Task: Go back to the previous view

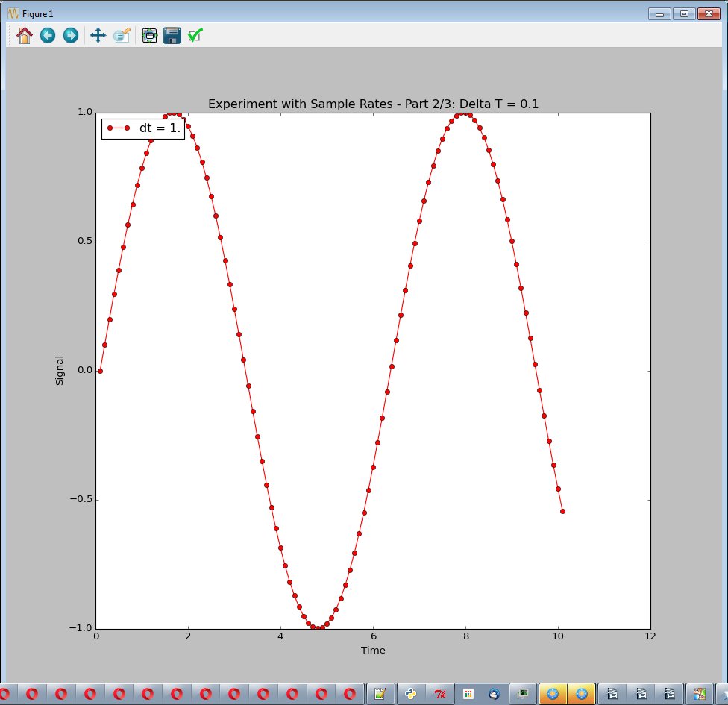Action: pos(47,35)
